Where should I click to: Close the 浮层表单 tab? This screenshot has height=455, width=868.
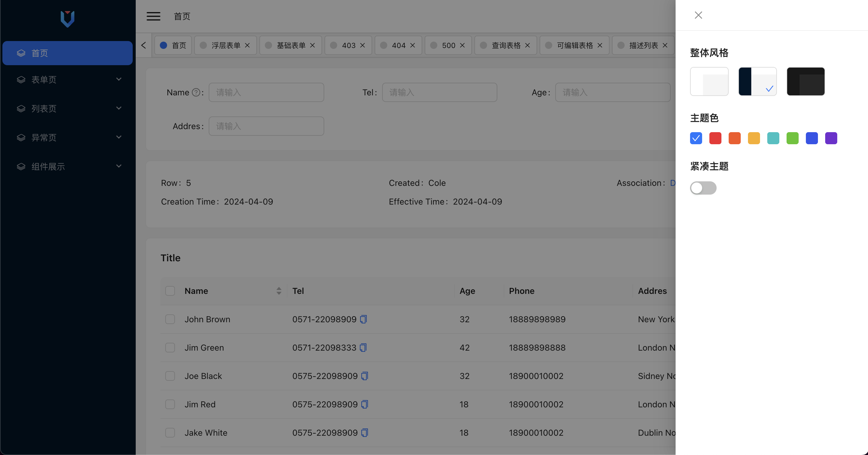click(x=247, y=46)
